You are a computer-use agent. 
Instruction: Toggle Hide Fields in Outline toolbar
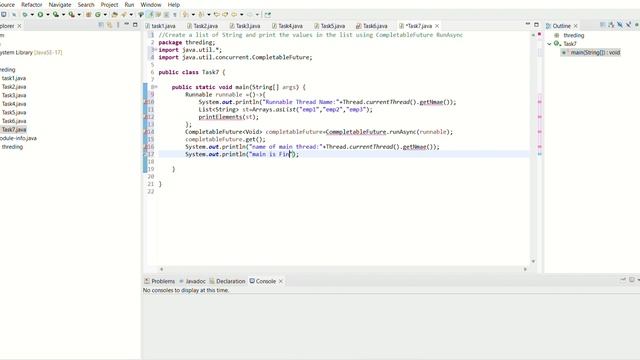620,25
